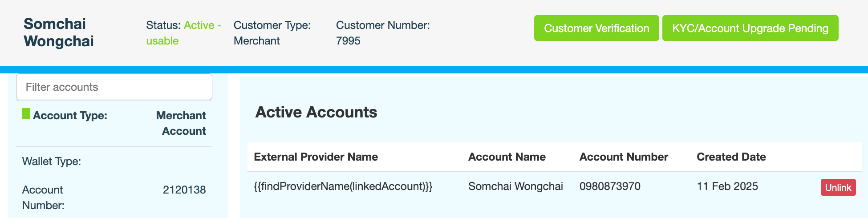
Task: Click the 11 Feb 2025 created date
Action: tap(727, 186)
